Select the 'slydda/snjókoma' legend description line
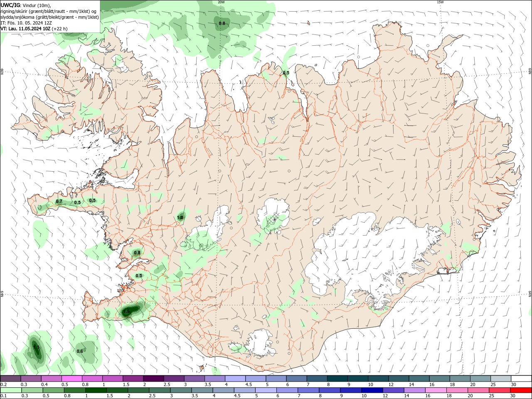This screenshot has width=532, height=399. click(49, 17)
